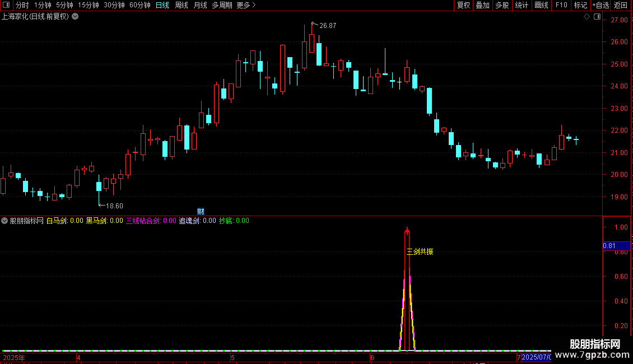Screen dimensions: 633x364
Task: Open dropdown next to 上海家化 title
Action: tap(75, 17)
